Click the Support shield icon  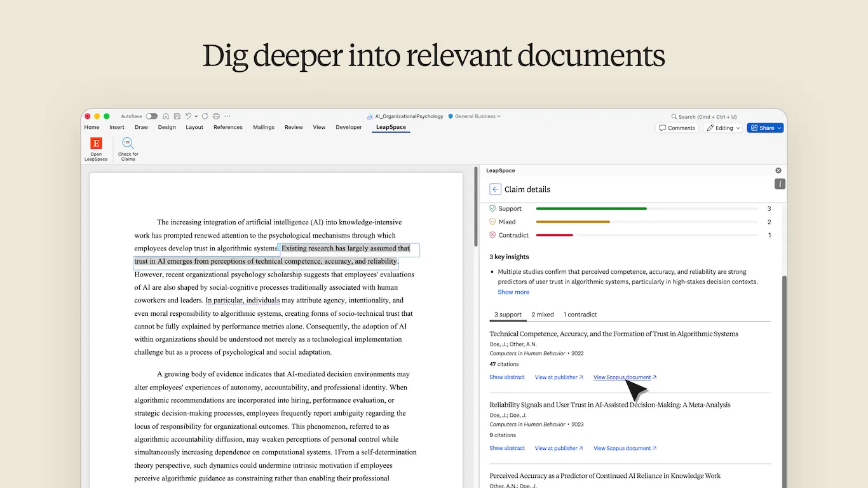coord(492,208)
